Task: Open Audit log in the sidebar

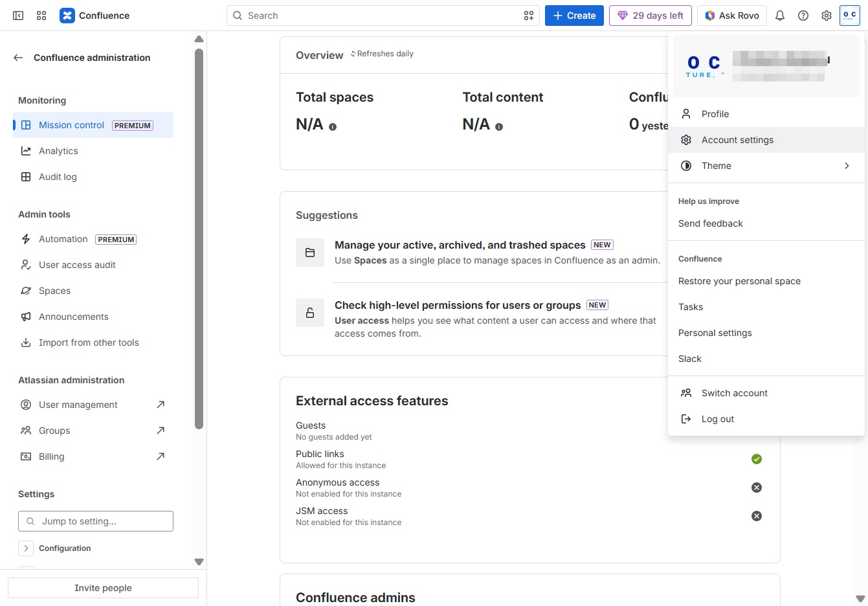Action: (93, 177)
